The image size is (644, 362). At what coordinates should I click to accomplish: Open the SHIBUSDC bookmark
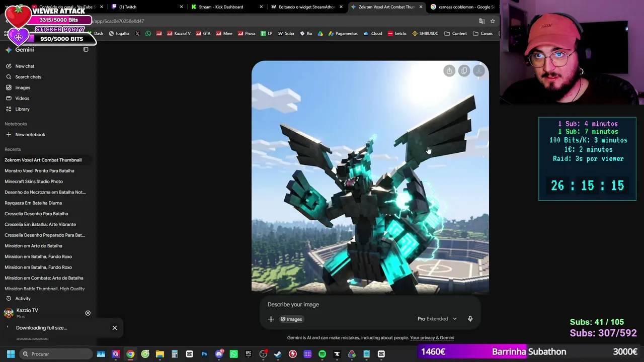[x=425, y=34]
